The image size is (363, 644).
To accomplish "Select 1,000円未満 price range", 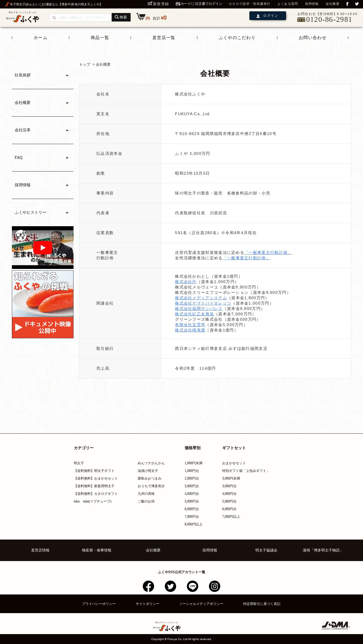I will pos(193,463).
